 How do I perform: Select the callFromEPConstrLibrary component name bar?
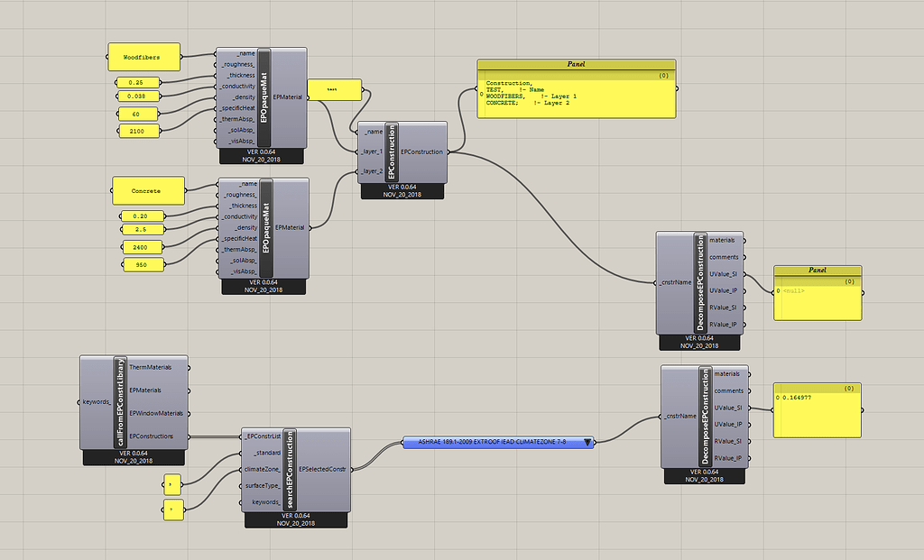point(120,402)
